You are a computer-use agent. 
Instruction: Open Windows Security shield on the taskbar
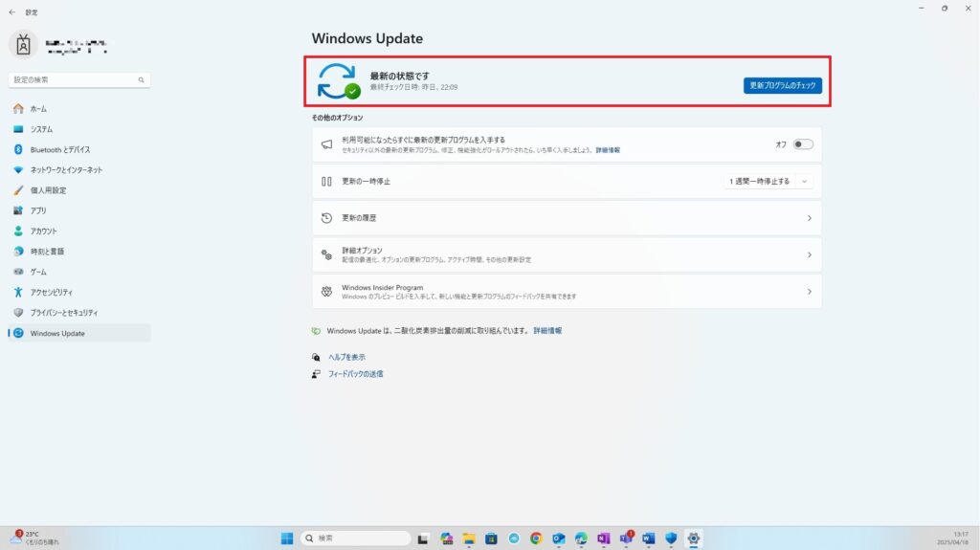(671, 539)
